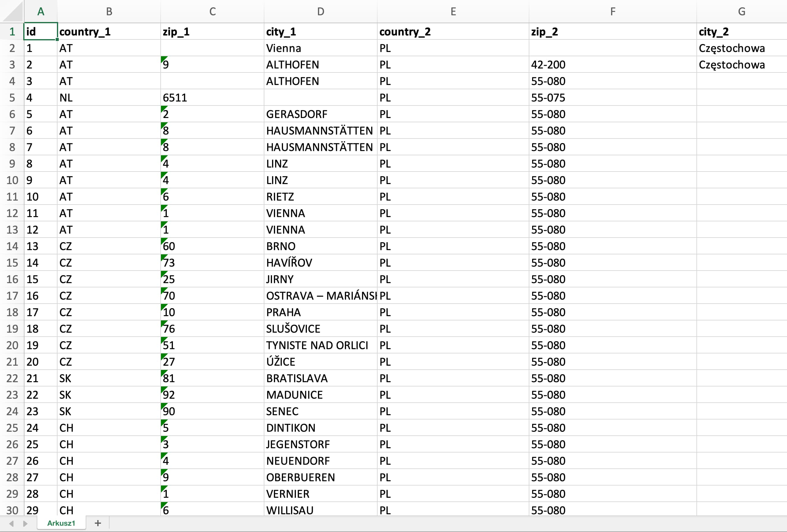Click the fill handle on cell A1
This screenshot has width=787, height=532.
click(x=57, y=40)
